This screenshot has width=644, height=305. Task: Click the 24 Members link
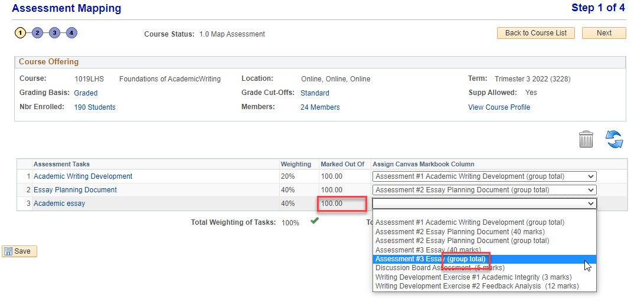pyautogui.click(x=320, y=107)
